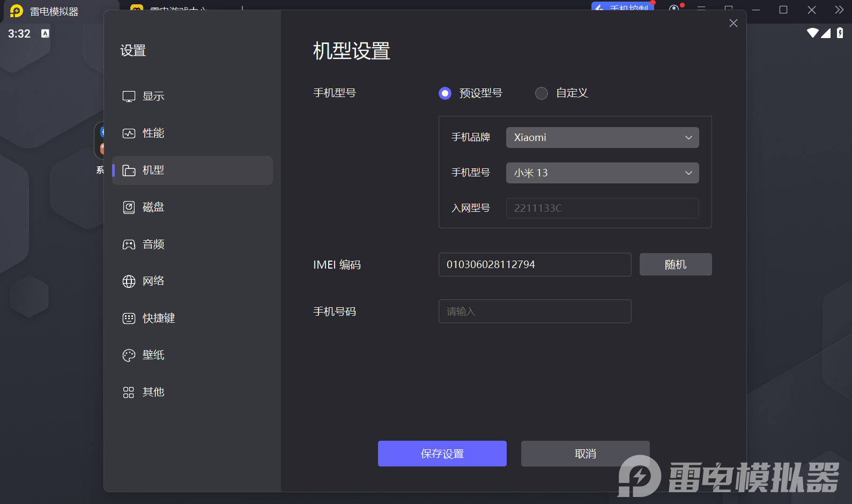Select the 机型 model settings tab
This screenshot has height=504, width=852.
click(x=192, y=171)
